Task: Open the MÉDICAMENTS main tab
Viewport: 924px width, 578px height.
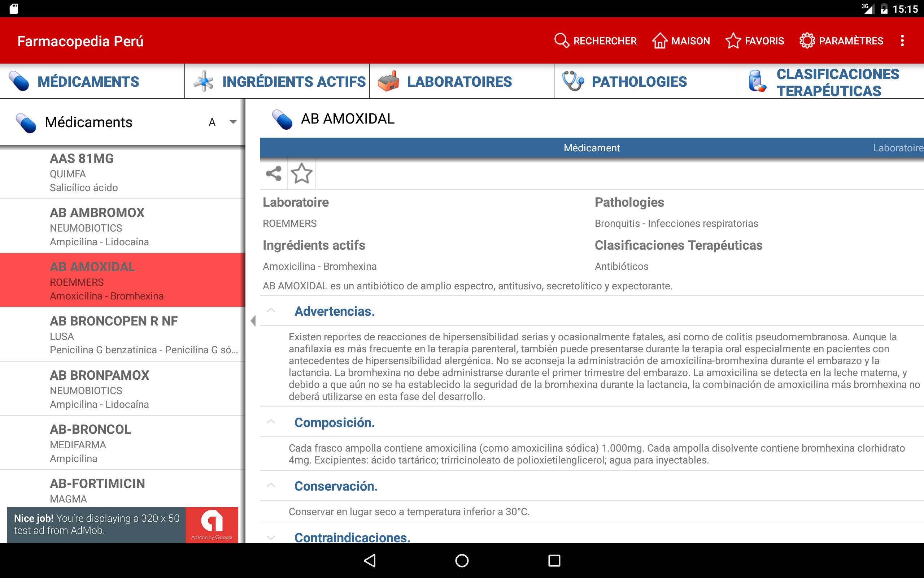Action: tap(92, 81)
